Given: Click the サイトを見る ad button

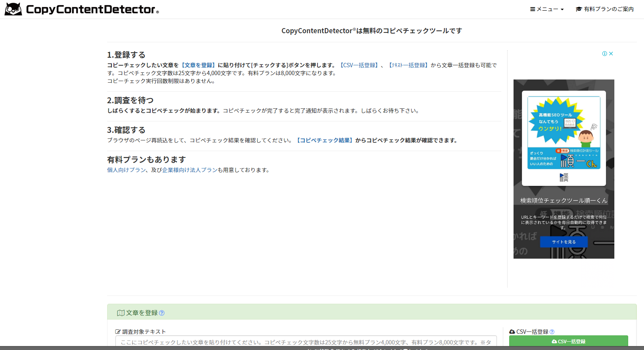Looking at the screenshot, I should 564,242.
